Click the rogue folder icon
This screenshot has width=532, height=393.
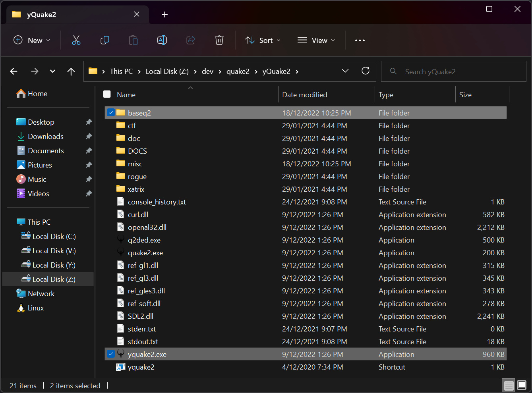pyautogui.click(x=121, y=176)
